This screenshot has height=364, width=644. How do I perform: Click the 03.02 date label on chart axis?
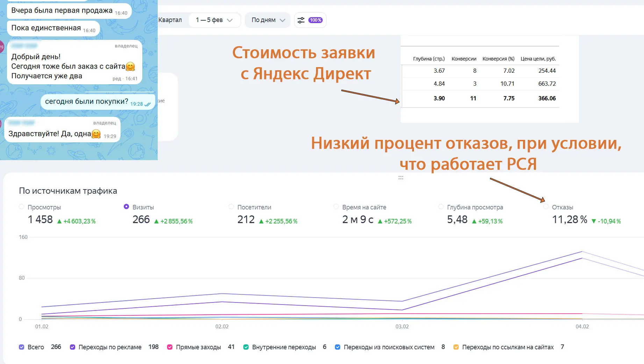point(402,327)
